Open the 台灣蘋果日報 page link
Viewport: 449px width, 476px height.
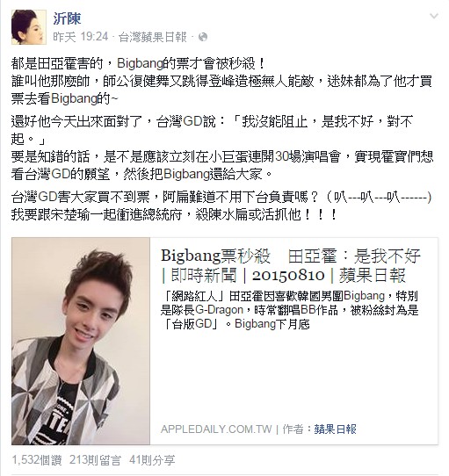pyautogui.click(x=153, y=37)
